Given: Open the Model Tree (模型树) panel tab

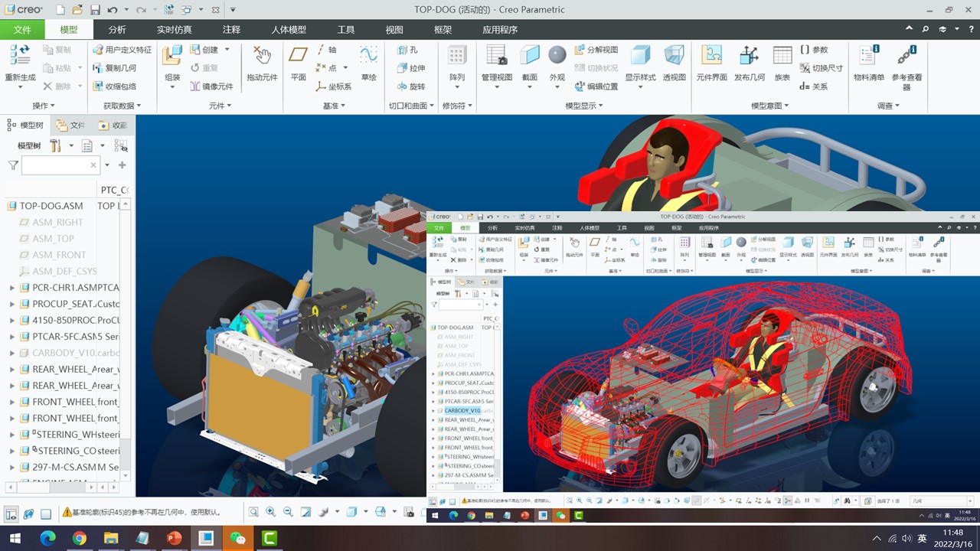Looking at the screenshot, I should (26, 125).
